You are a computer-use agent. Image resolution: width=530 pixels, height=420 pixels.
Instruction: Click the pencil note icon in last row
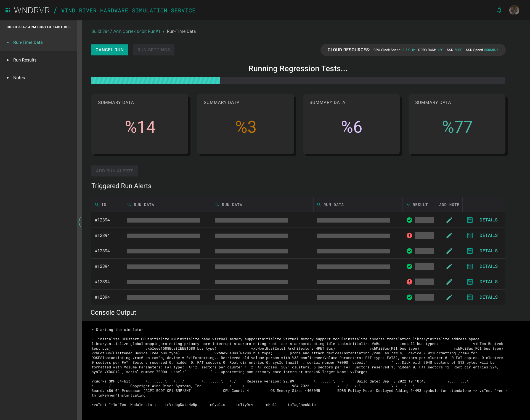(449, 297)
